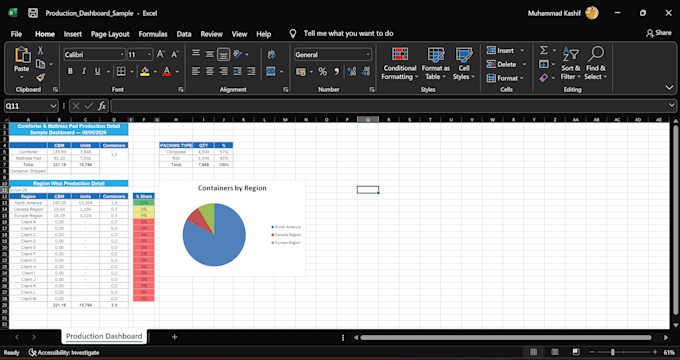Image resolution: width=680 pixels, height=360 pixels.
Task: Click the AutoSum sigma icon
Action: click(544, 50)
